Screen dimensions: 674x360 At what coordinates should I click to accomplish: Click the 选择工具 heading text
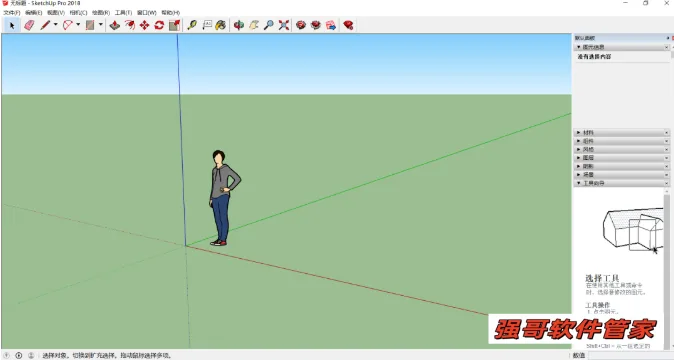pos(602,278)
